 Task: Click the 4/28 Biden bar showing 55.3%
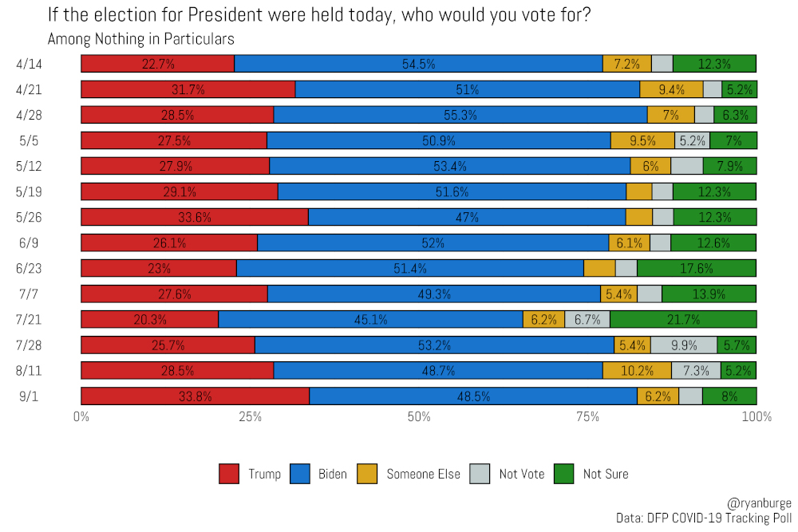(x=460, y=115)
